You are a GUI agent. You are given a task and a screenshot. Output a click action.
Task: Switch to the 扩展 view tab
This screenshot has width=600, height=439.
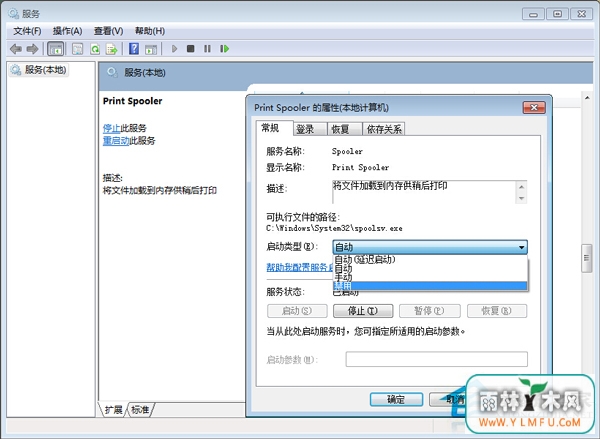coord(113,410)
